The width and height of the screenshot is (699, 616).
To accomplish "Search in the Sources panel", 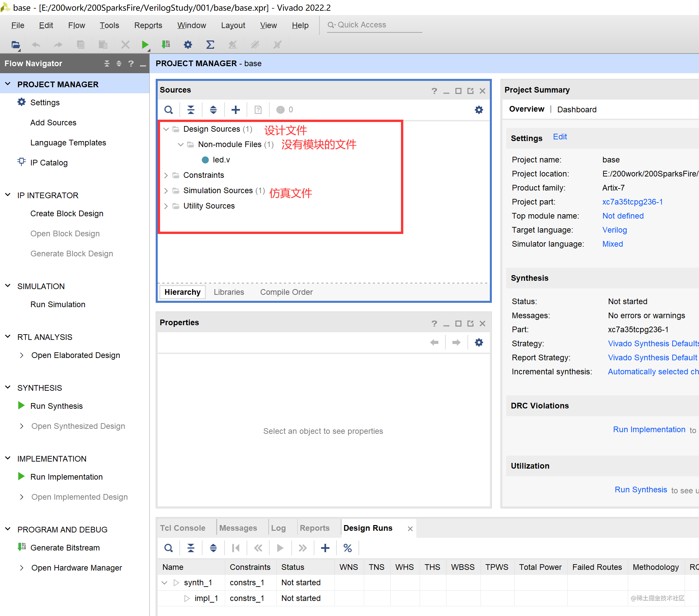I will click(x=169, y=110).
